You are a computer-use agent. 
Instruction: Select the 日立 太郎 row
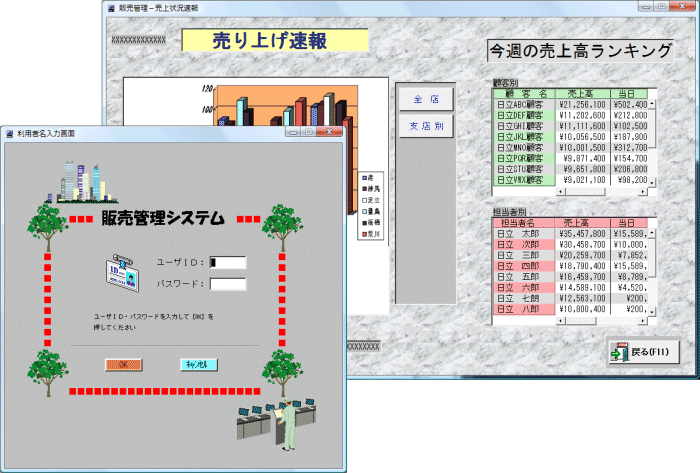coord(571,233)
